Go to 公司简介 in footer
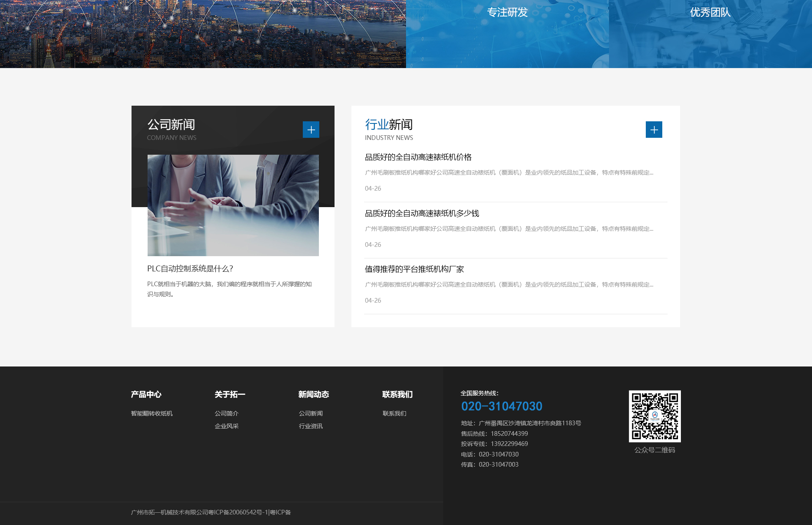This screenshot has height=525, width=812. tap(226, 413)
